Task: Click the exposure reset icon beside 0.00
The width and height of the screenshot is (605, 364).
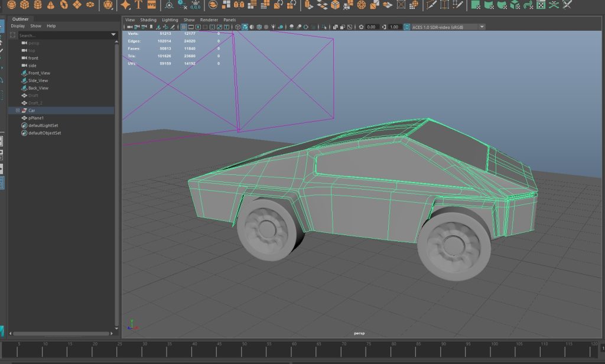Action: [361, 27]
